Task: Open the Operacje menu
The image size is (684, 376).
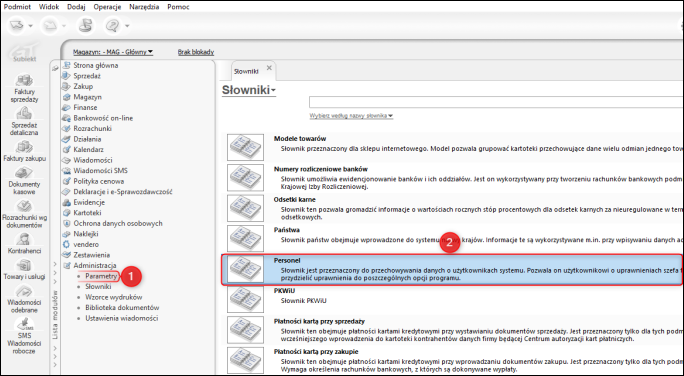Action: 107,7
